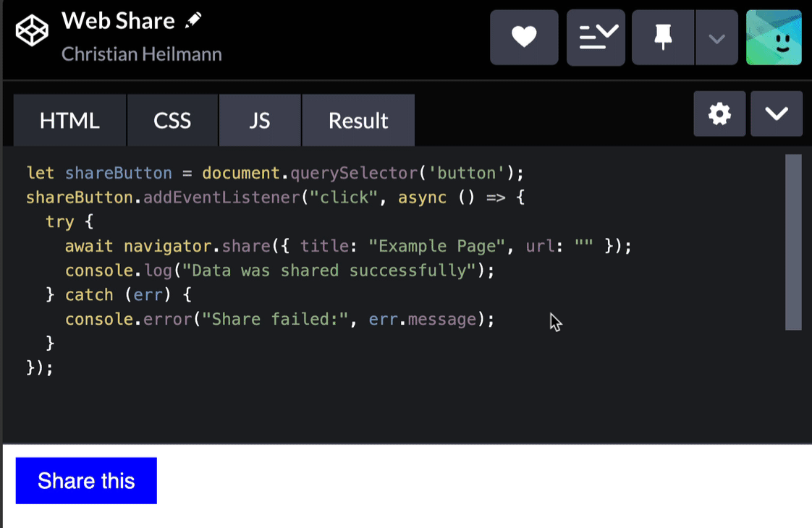The image size is (812, 528).
Task: Expand the dropdown arrow beside the pin button
Action: click(716, 38)
